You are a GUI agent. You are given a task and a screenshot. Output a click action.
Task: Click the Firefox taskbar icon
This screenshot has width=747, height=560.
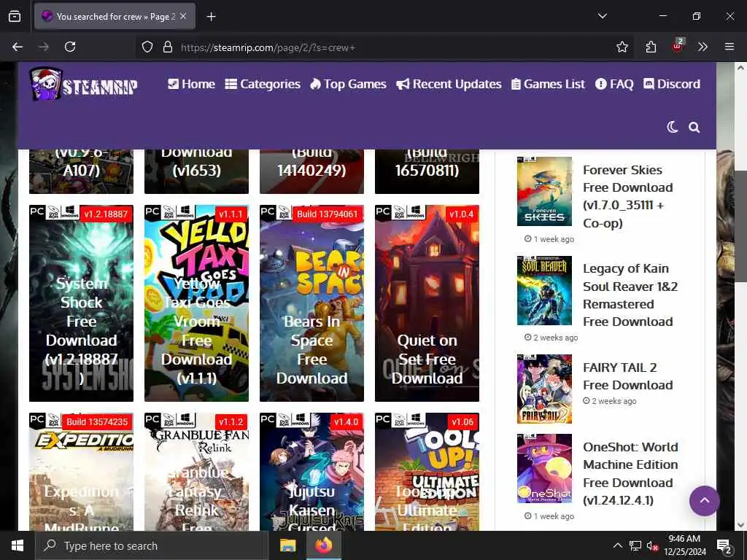[324, 545]
